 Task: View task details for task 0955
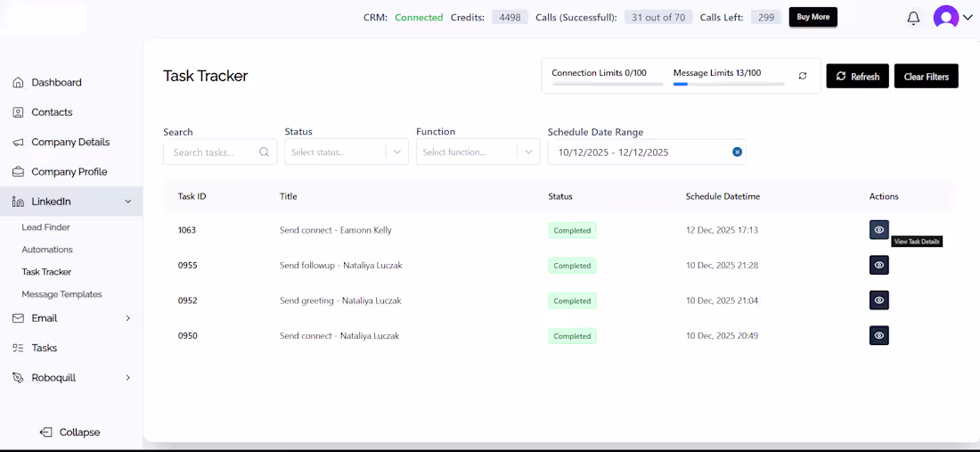tap(878, 265)
